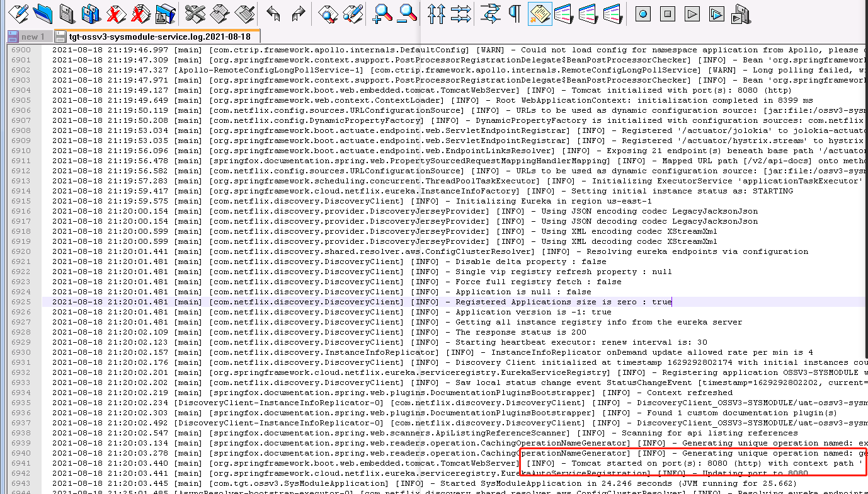Click line number 6925 in the margin
Viewport: 868px width, 494px height.
[21, 302]
